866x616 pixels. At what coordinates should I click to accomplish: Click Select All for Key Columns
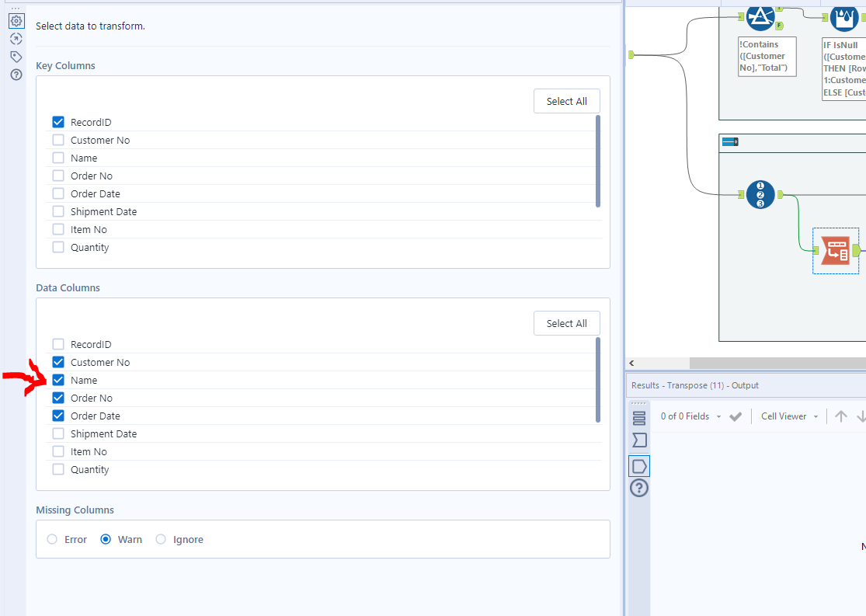point(566,101)
